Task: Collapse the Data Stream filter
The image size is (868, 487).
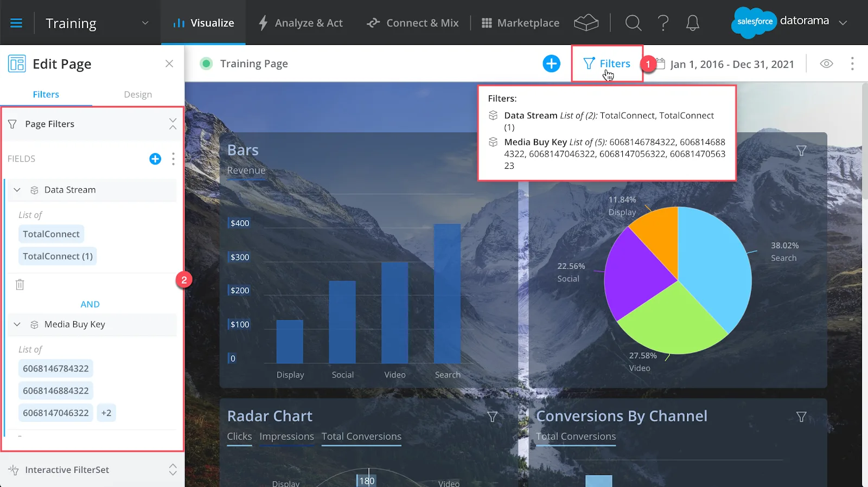Action: click(x=17, y=190)
